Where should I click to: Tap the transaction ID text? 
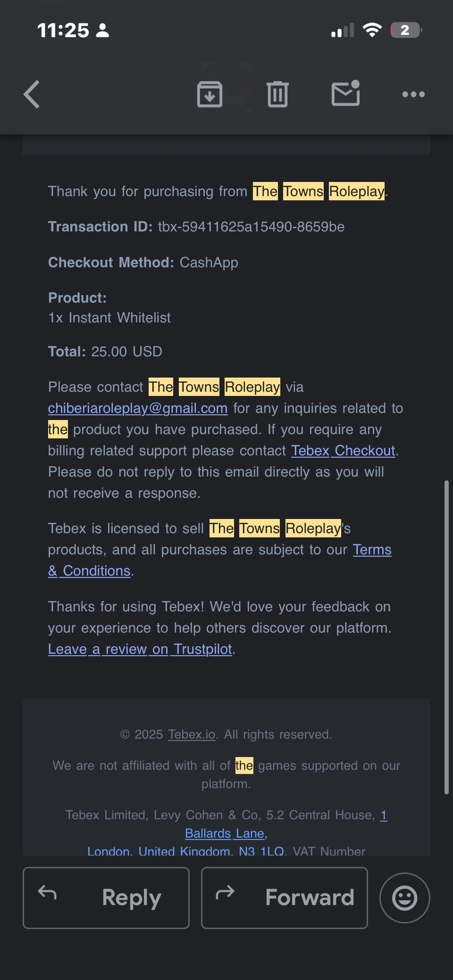tap(251, 227)
